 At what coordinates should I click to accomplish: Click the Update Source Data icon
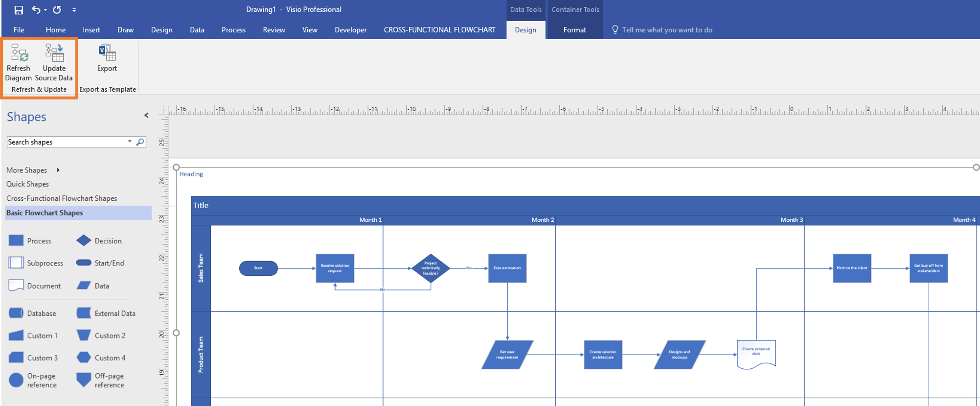pos(54,52)
